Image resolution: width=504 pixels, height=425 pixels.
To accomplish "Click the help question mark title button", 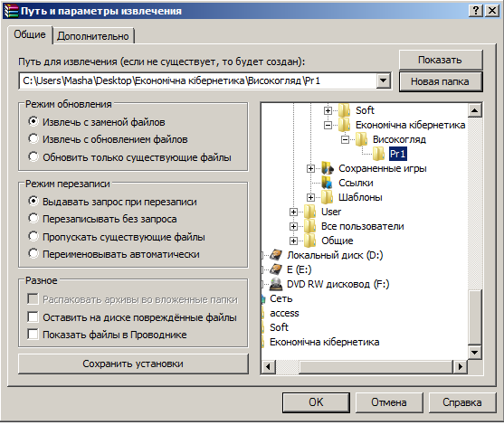I will (476, 11).
